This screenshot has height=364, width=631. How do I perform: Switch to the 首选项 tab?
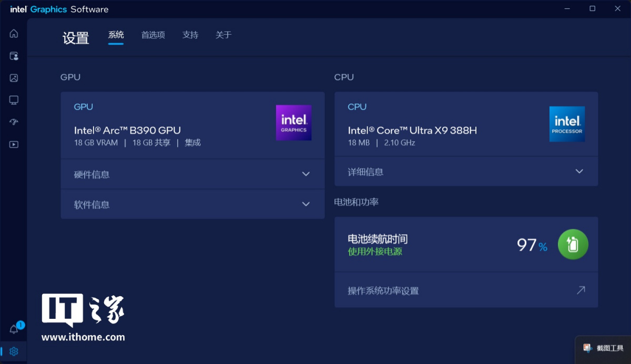click(152, 35)
